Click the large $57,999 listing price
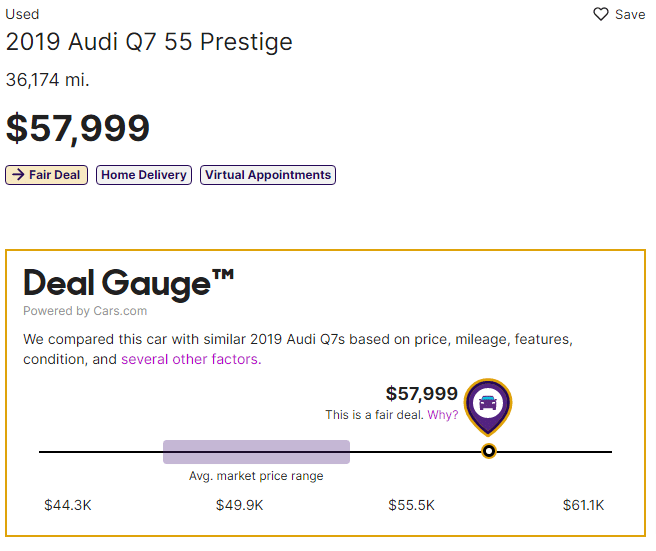The height and width of the screenshot is (551, 656). 78,128
